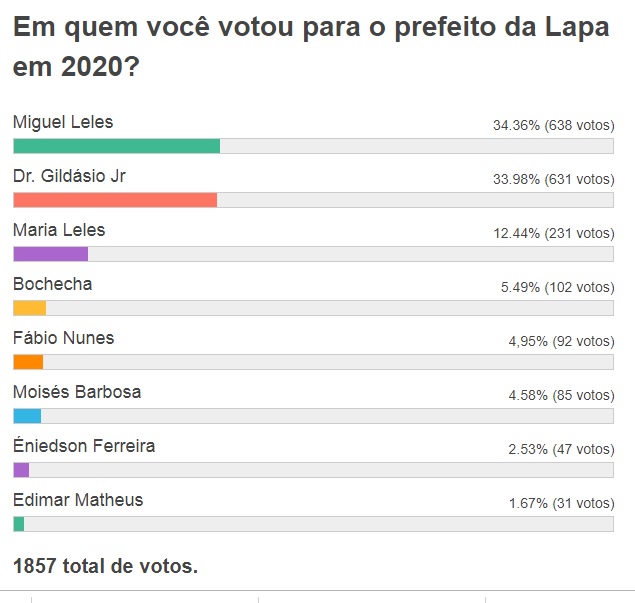This screenshot has height=603, width=635.
Task: Click the 4,95% (92 votos) result
Action: 561,342
